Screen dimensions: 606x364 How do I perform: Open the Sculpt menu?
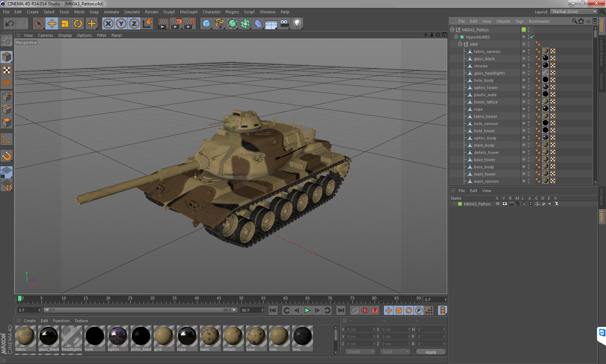tap(169, 12)
